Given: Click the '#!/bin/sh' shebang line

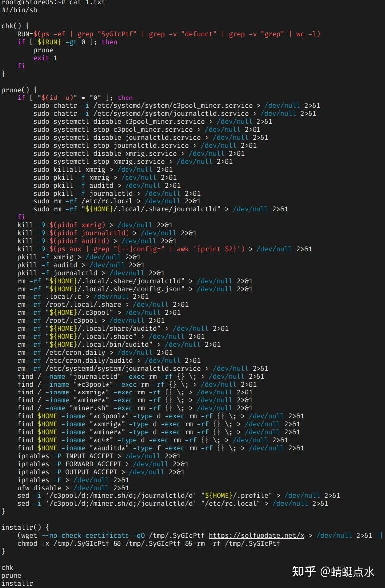Looking at the screenshot, I should (x=19, y=10).
